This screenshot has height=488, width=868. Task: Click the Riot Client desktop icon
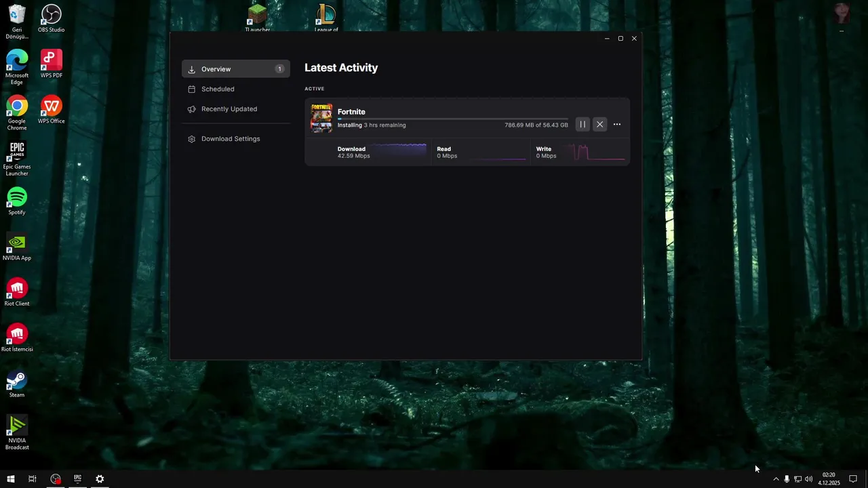(17, 292)
